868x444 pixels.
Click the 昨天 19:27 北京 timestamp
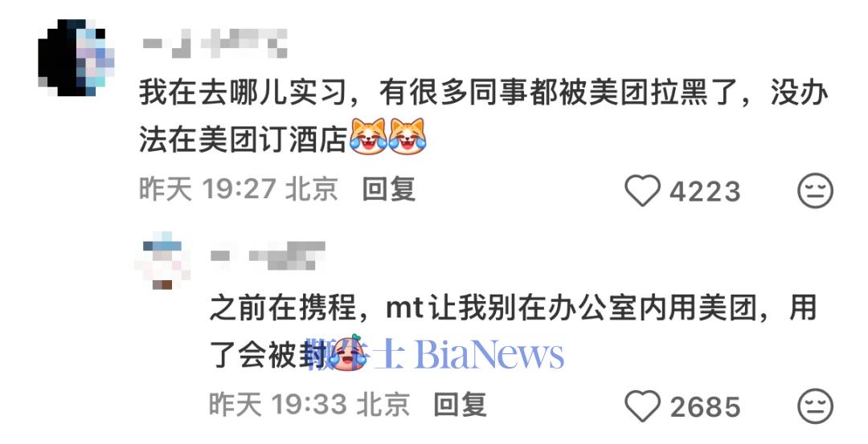click(238, 189)
